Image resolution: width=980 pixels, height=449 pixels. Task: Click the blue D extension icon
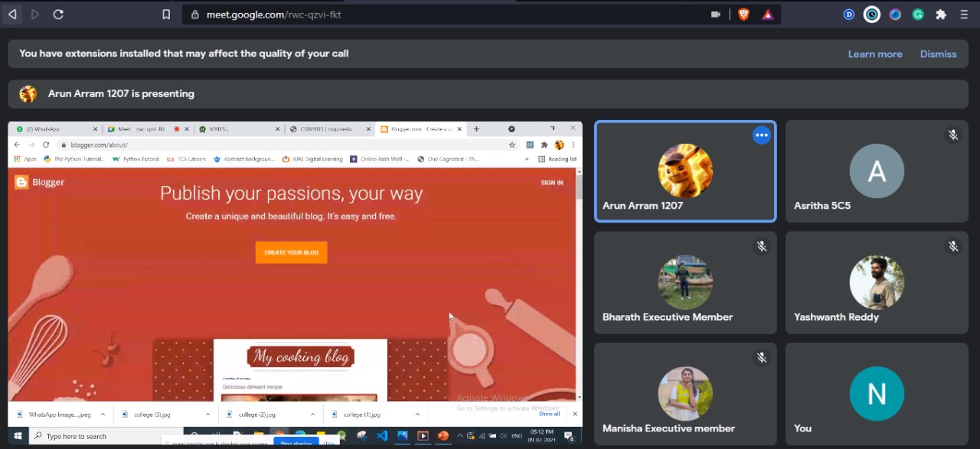tap(849, 14)
